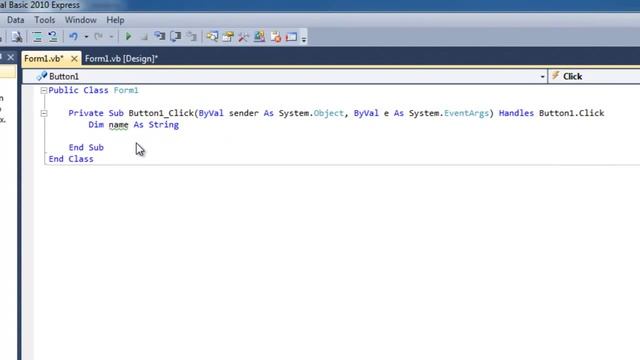Click the Undo icon

(73, 37)
